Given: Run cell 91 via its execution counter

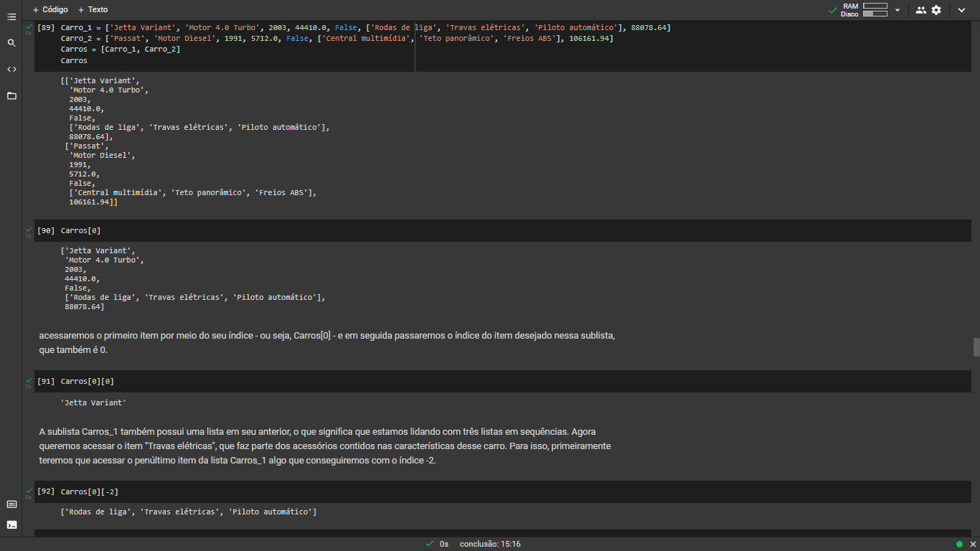Looking at the screenshot, I should (x=46, y=381).
